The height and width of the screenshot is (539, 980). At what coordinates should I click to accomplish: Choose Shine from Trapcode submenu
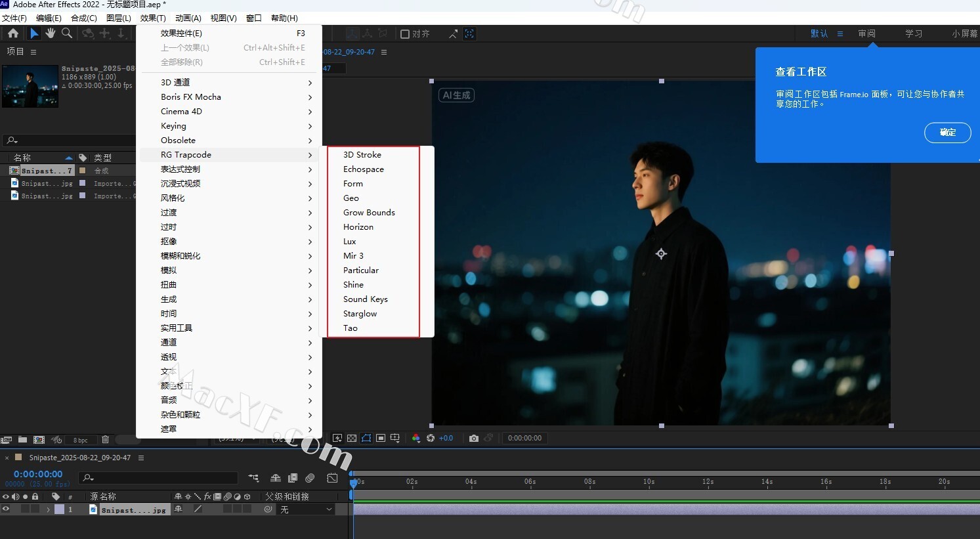click(x=353, y=285)
